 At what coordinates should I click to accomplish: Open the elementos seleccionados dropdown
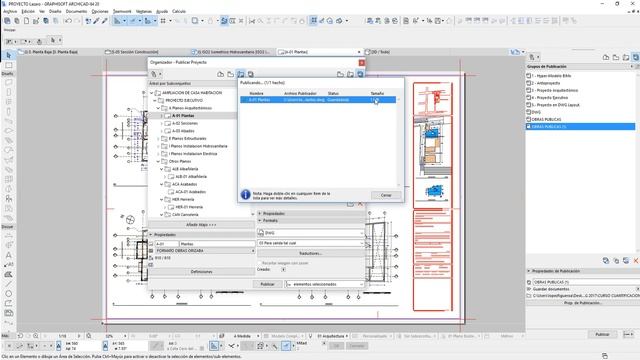tap(324, 284)
